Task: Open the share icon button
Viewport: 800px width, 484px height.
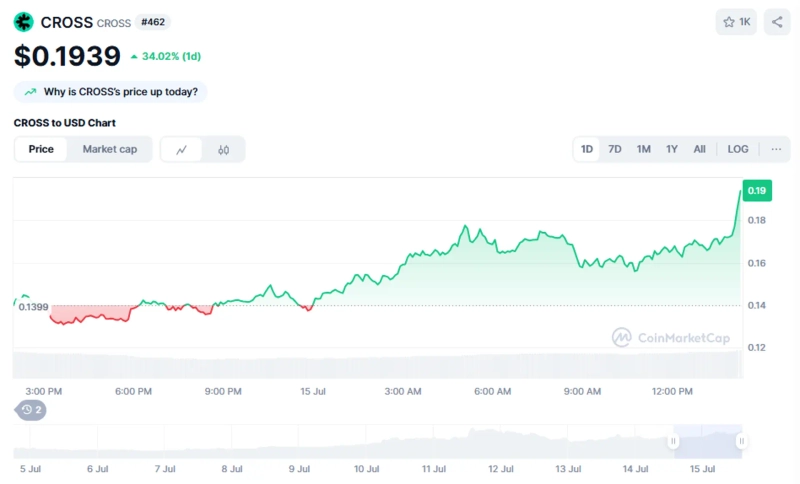Action: (776, 22)
